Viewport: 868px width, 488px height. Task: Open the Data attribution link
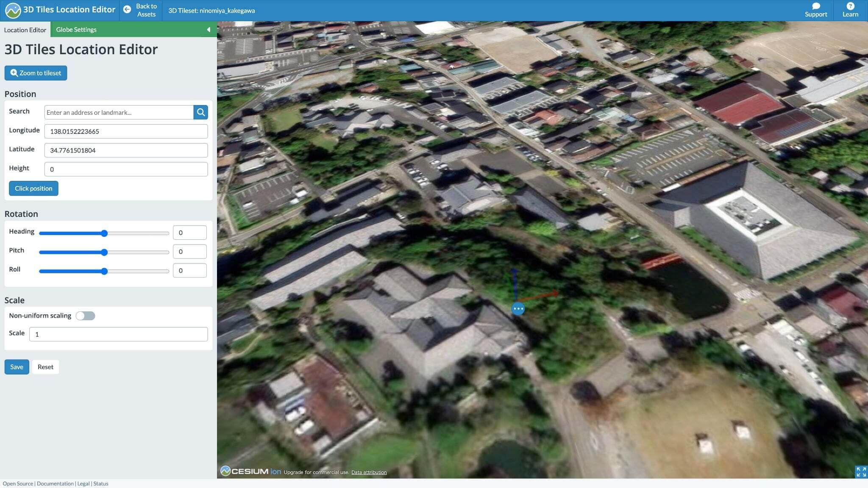(x=369, y=472)
